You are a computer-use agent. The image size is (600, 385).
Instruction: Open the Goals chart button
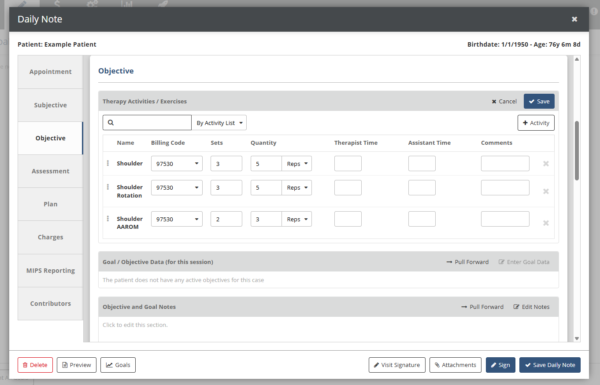pos(118,365)
